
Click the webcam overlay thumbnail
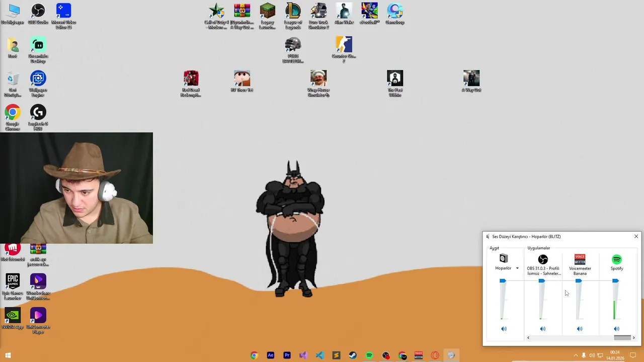tap(76, 188)
